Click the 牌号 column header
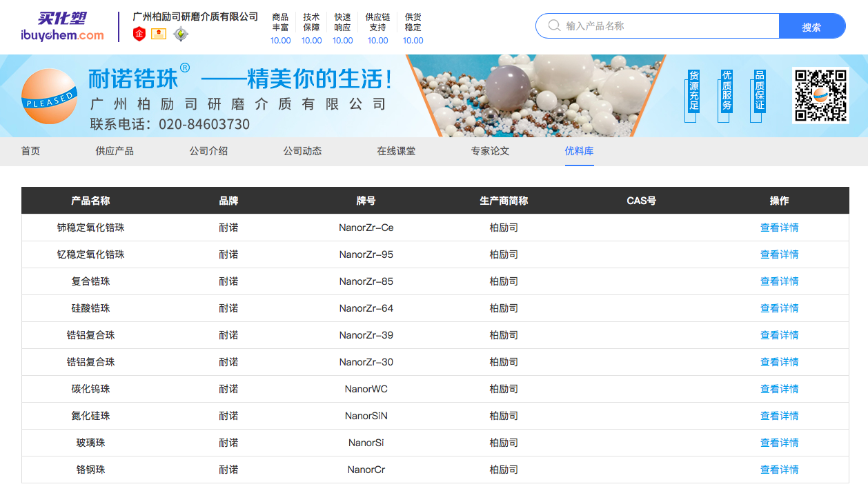Screen dimensions: 868x502 [x=366, y=201]
